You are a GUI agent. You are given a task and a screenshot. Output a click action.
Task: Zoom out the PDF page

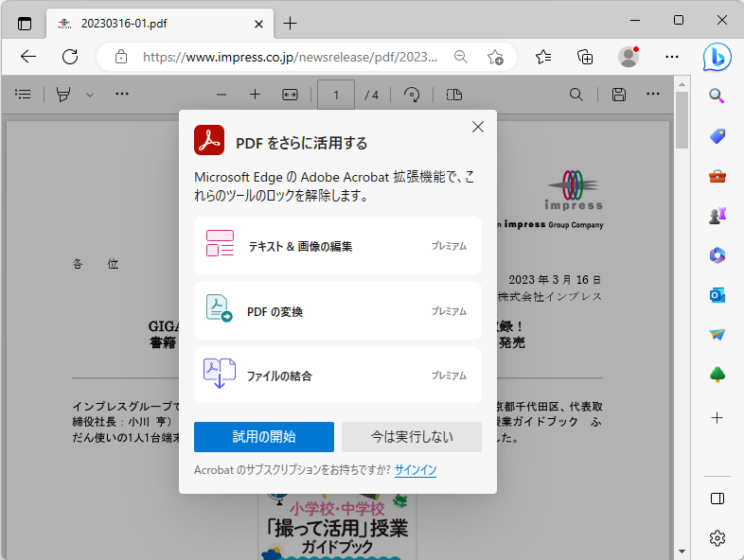tap(221, 95)
